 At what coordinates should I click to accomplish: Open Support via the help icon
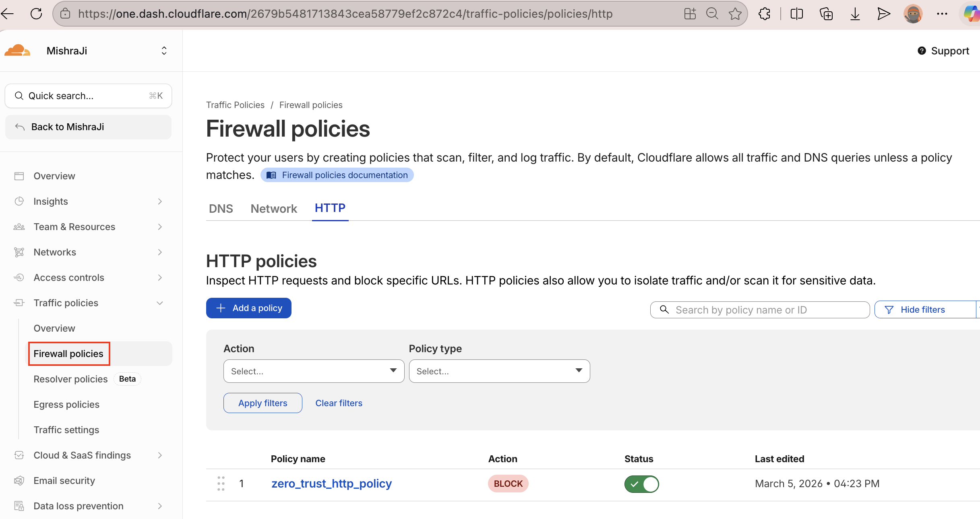pyautogui.click(x=922, y=50)
